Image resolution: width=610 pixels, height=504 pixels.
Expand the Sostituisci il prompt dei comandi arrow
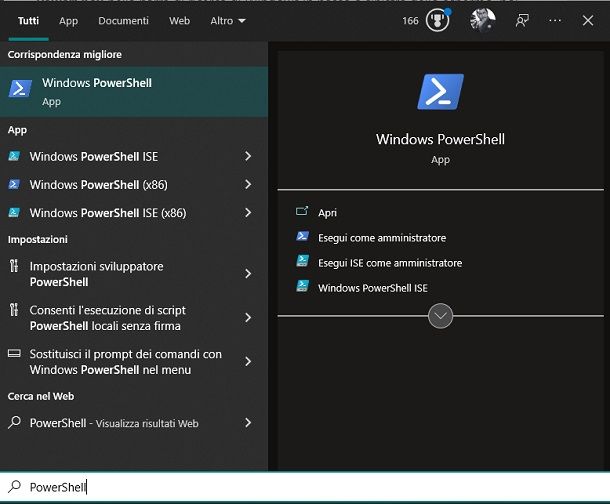pyautogui.click(x=248, y=362)
